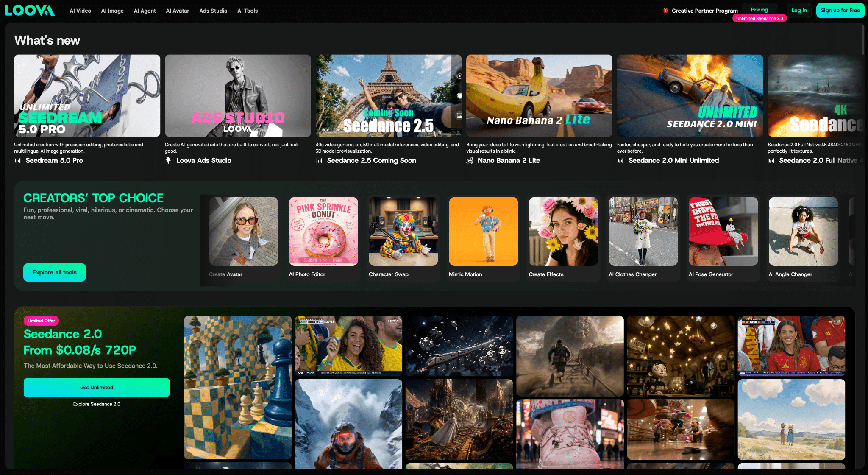
Task: Open the AI Image menu
Action: (112, 11)
